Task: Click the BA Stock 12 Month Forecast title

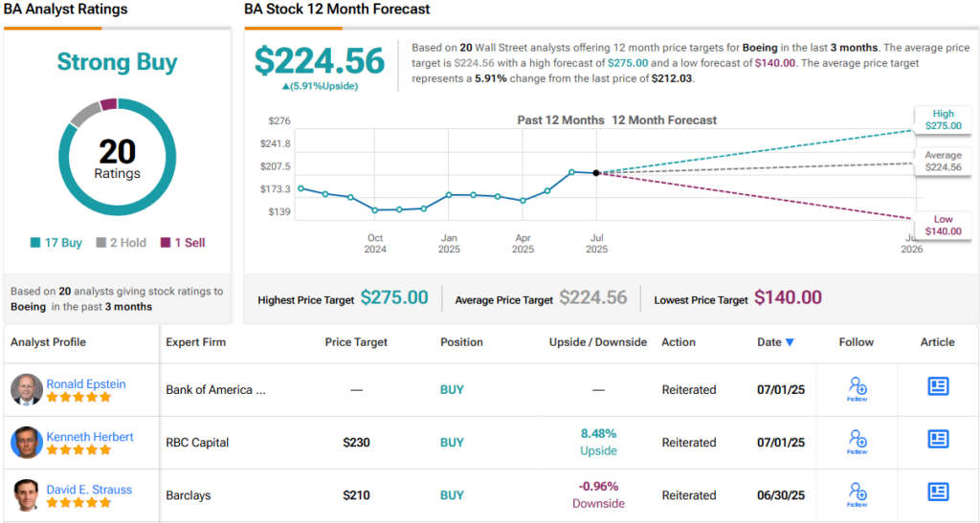Action: pos(338,10)
